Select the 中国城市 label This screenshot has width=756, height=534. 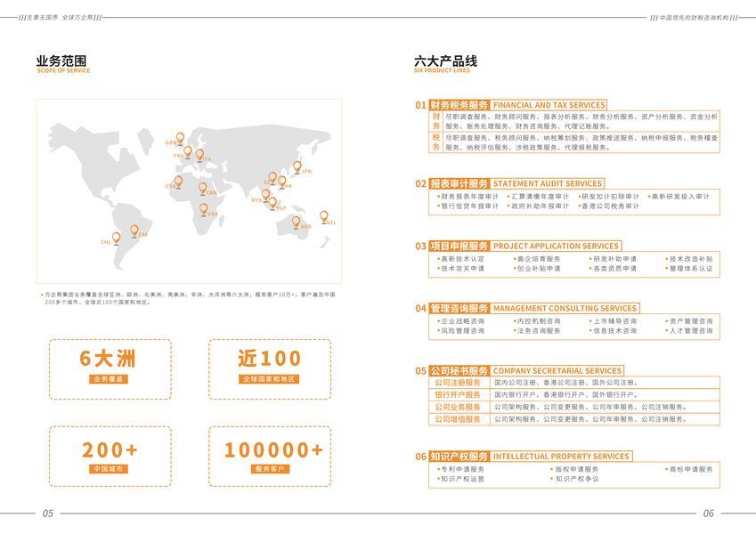(109, 469)
